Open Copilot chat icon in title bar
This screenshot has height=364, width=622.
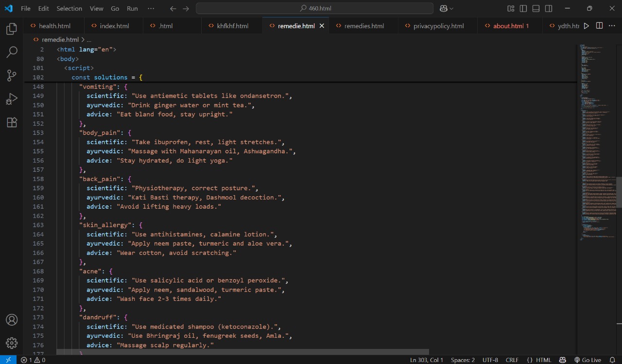pyautogui.click(x=443, y=8)
